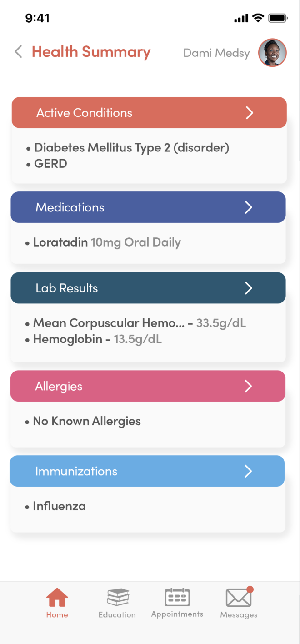Expand Lab Results chevron arrow

pos(249,288)
